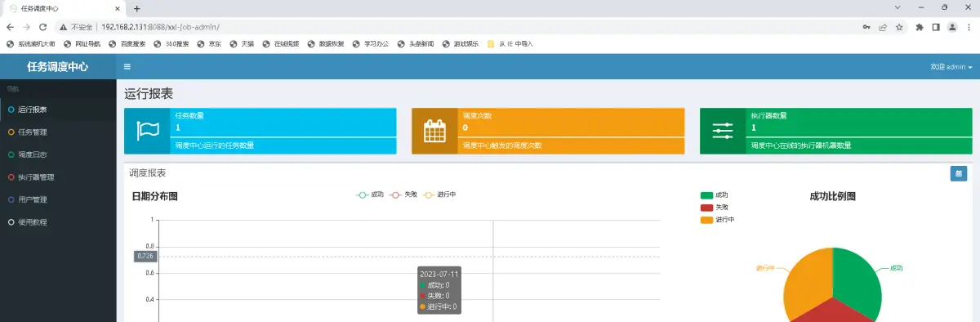980x322 pixels.
Task: Expand the 欢迎 admin user dropdown
Action: click(x=951, y=67)
